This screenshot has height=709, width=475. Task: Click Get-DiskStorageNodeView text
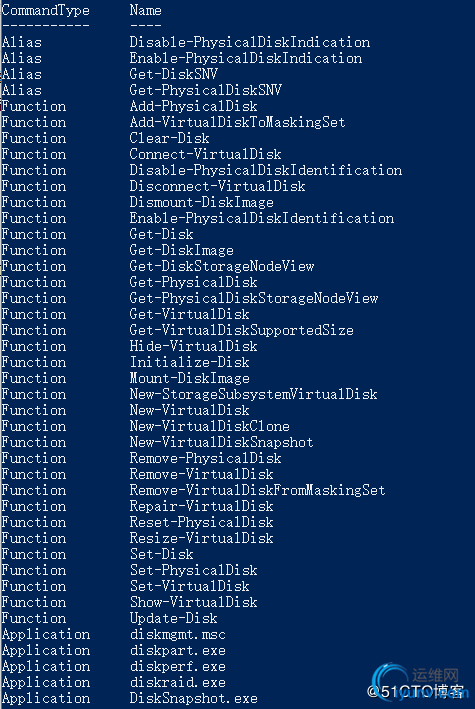point(222,266)
